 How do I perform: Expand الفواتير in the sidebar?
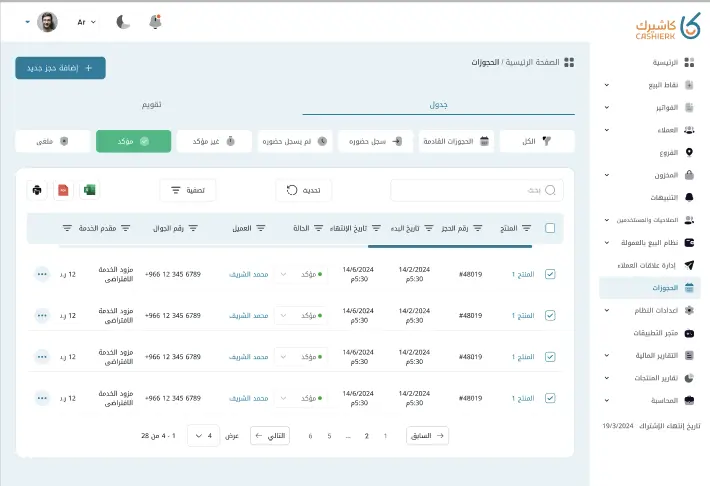click(x=607, y=107)
